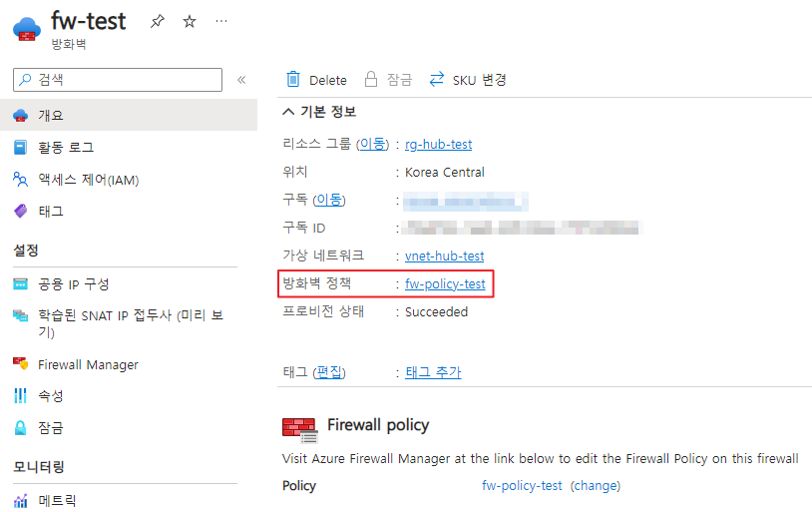Screen dimensions: 812x512
Task: Open 학습된 SNAT IP 접두사 menu item
Action: 129,323
